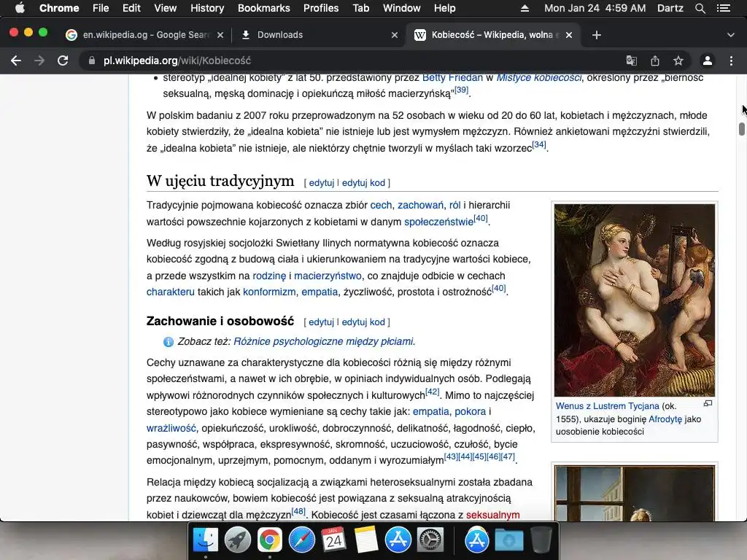This screenshot has height=560, width=747.
Task: Click the address bar URL field
Action: (x=352, y=61)
